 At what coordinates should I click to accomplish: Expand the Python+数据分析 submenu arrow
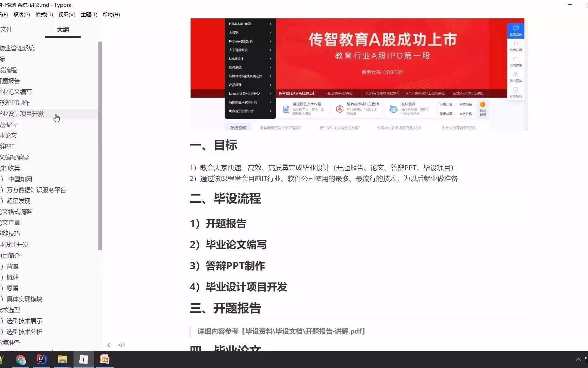click(x=270, y=41)
